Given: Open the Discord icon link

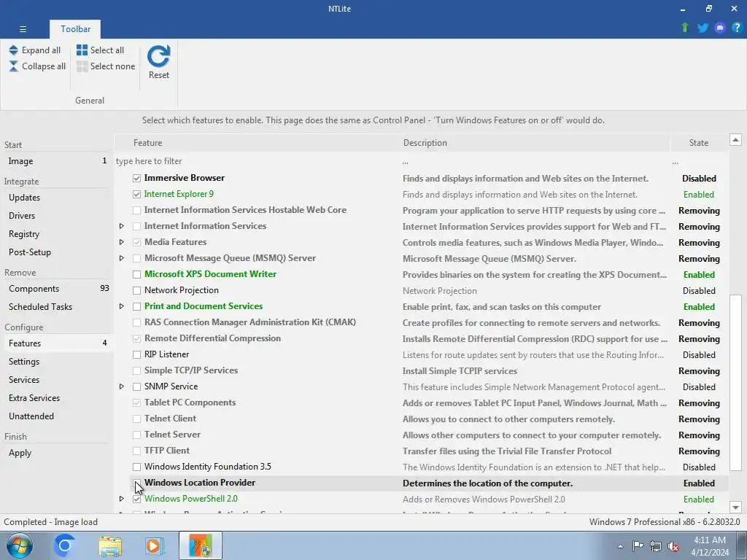Looking at the screenshot, I should click(x=719, y=28).
